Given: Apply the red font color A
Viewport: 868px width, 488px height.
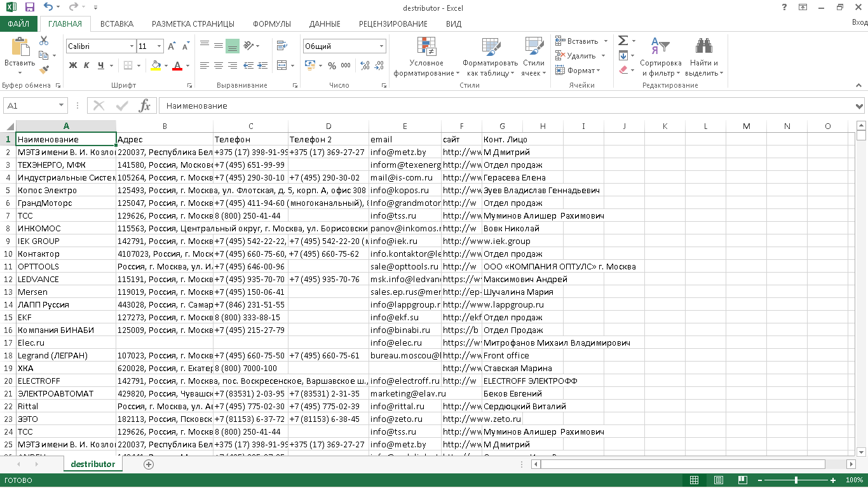Looking at the screenshot, I should click(x=177, y=65).
